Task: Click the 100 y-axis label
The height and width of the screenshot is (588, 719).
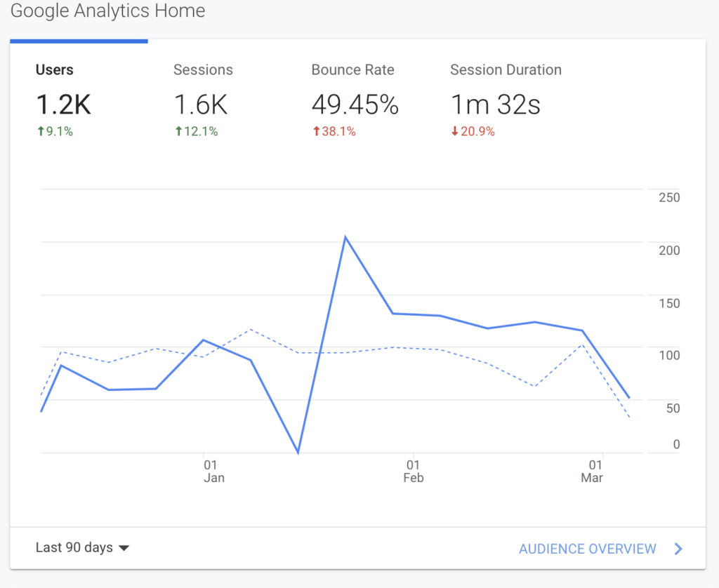Action: [x=669, y=355]
